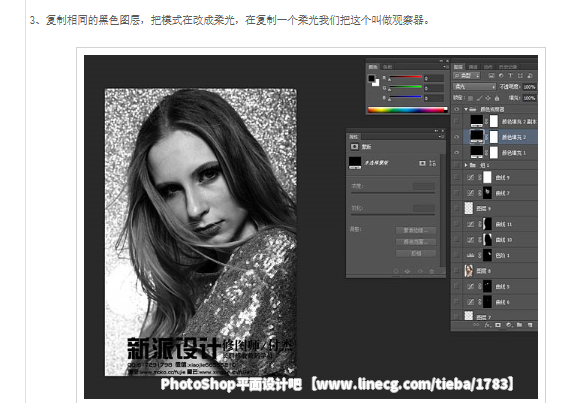Open new adjustment layer menu icon
Image resolution: width=569 pixels, height=403 pixels.
click(509, 325)
